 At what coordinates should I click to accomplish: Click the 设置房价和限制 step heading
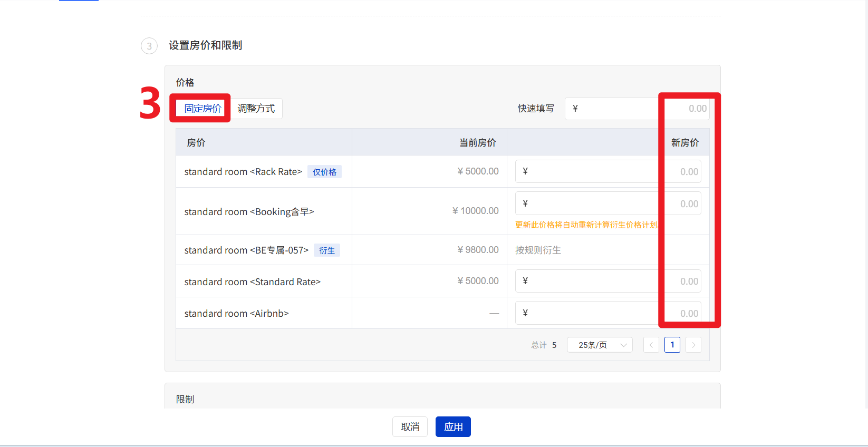(205, 45)
